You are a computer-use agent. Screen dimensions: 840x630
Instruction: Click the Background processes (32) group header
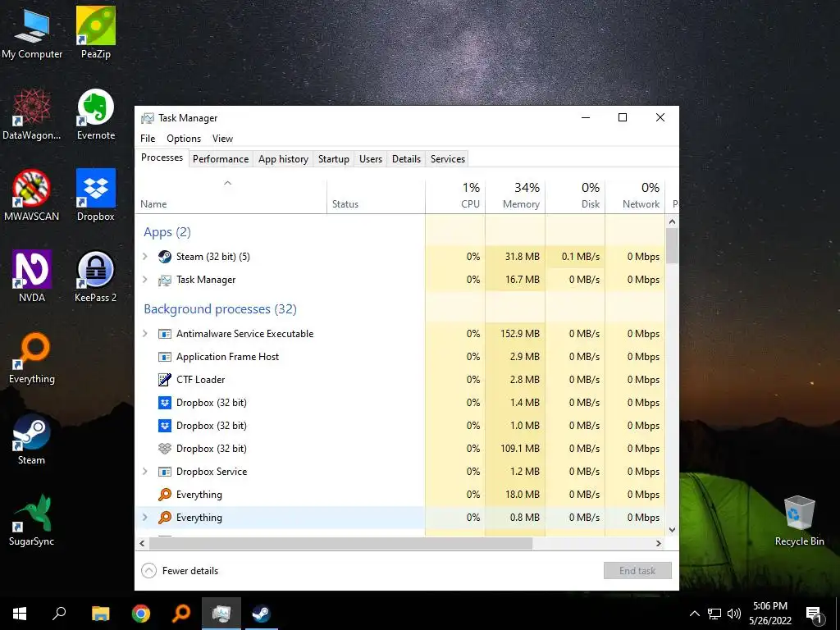coord(220,309)
